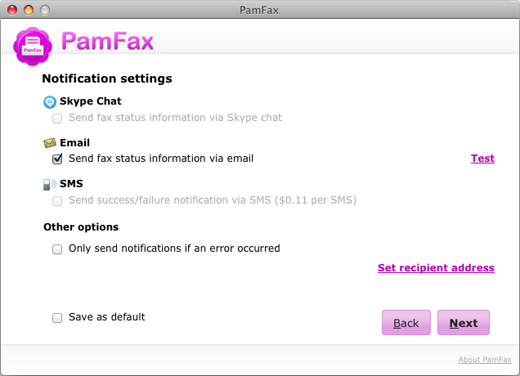Click the Skype Chat bubble icon
This screenshot has height=376, width=520.
[50, 102]
